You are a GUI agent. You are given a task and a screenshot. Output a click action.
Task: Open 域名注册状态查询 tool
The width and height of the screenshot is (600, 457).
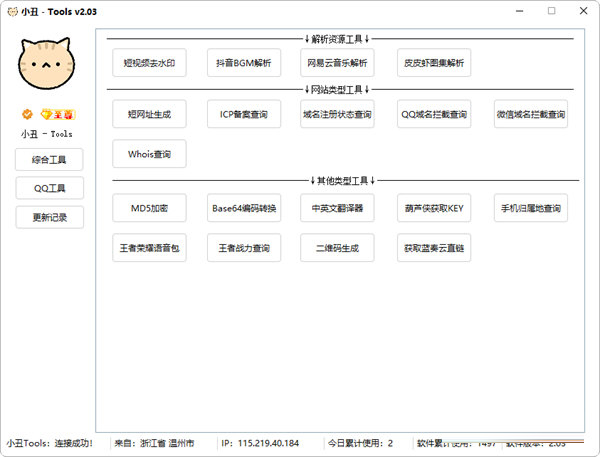pos(337,114)
